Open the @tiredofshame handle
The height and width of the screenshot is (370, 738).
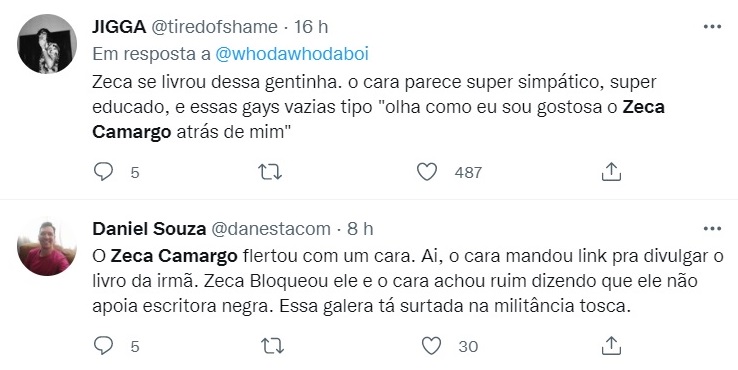coord(214,27)
